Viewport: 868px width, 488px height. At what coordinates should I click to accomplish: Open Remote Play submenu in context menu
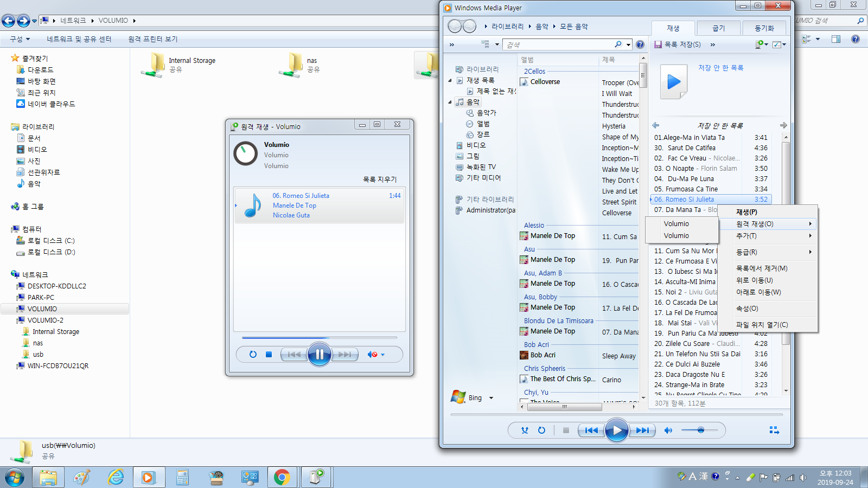point(768,224)
